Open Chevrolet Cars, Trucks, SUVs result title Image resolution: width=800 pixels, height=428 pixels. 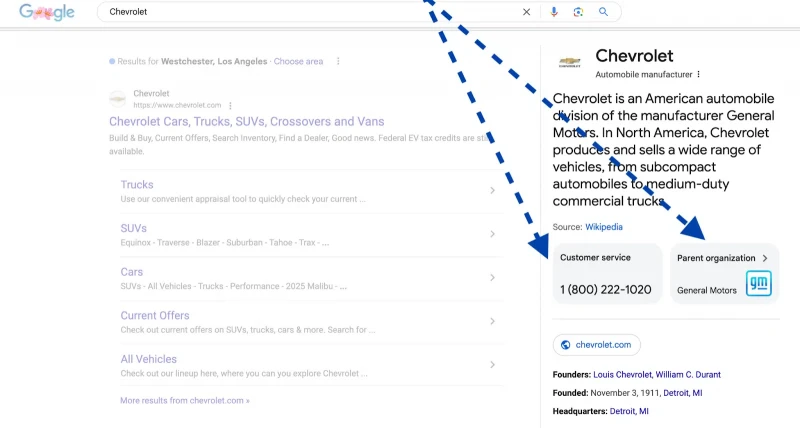pos(246,121)
